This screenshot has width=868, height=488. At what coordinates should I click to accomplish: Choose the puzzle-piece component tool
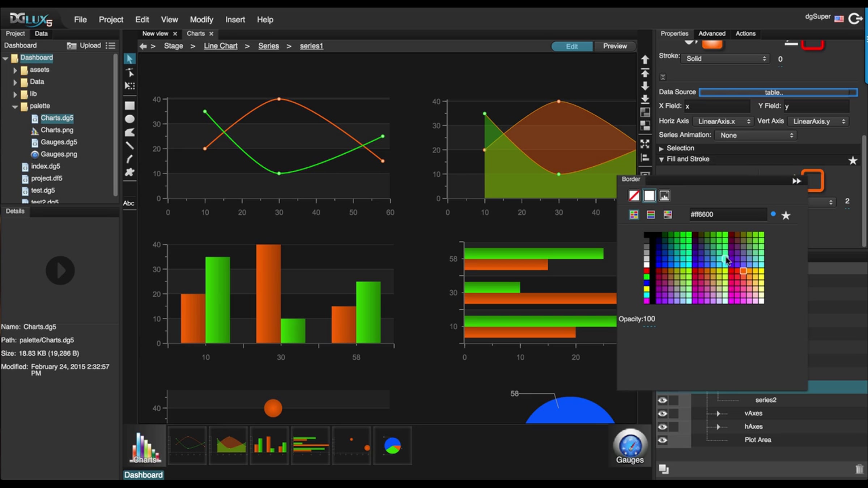(129, 172)
